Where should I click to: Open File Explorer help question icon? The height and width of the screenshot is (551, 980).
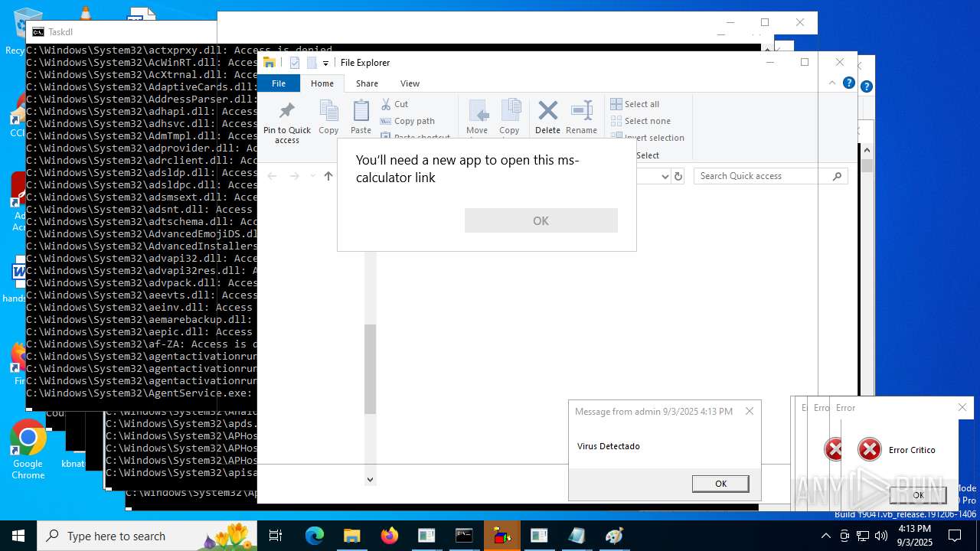click(x=848, y=83)
